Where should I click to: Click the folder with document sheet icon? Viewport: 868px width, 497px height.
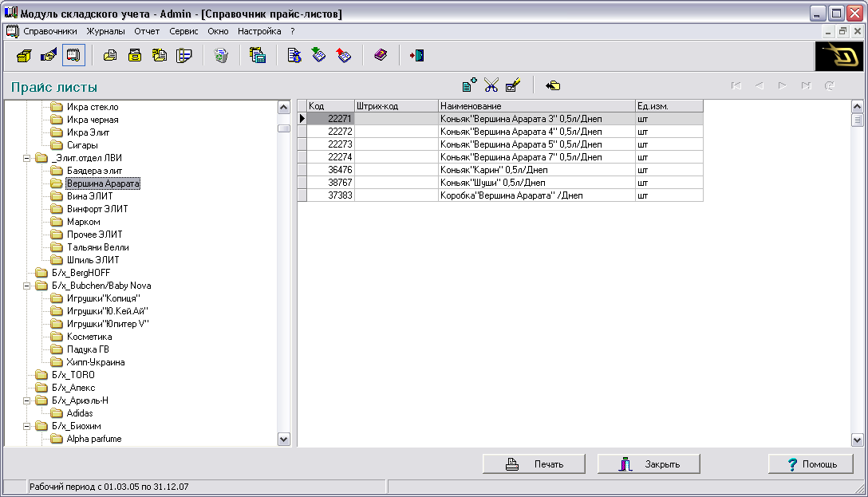[x=110, y=55]
